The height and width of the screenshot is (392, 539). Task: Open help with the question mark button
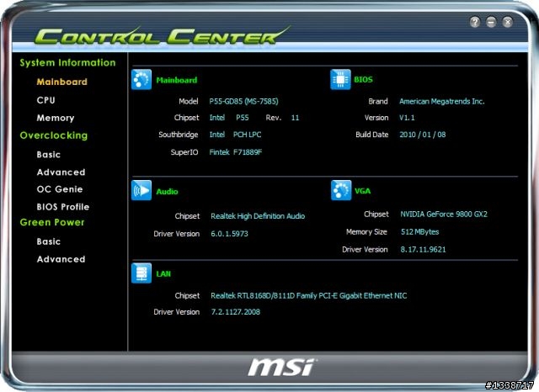(475, 22)
